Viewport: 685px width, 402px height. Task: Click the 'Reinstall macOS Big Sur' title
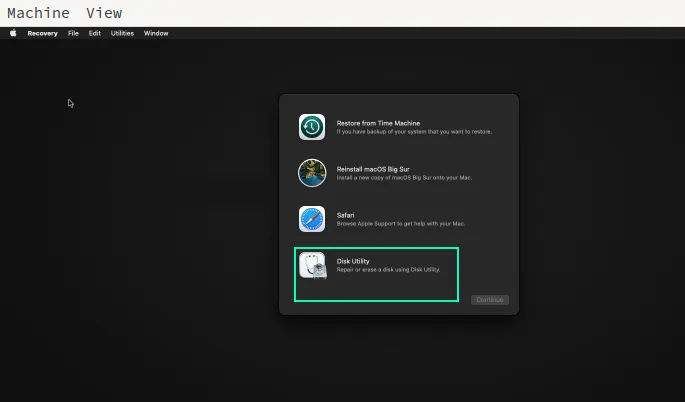pyautogui.click(x=373, y=169)
